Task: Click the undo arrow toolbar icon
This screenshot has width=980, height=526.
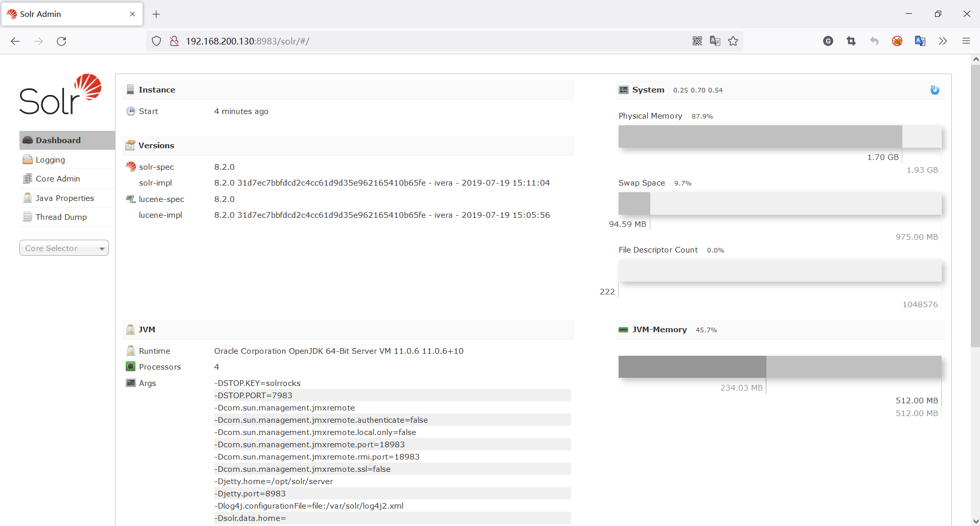Action: pyautogui.click(x=874, y=41)
